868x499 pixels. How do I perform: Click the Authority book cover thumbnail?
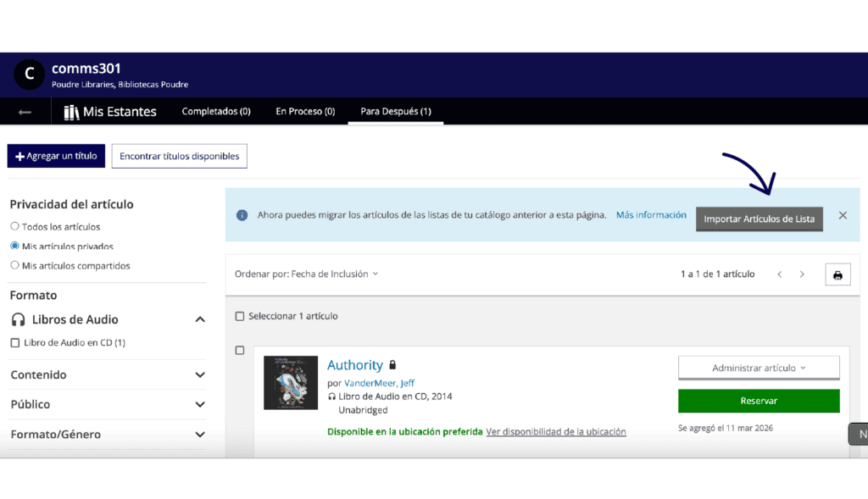[x=291, y=383]
